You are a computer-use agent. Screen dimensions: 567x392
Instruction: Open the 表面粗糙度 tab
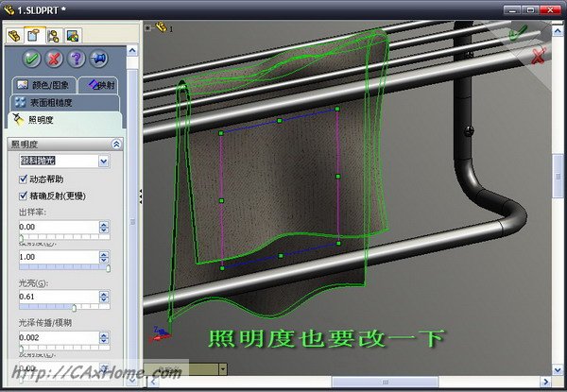point(64,103)
